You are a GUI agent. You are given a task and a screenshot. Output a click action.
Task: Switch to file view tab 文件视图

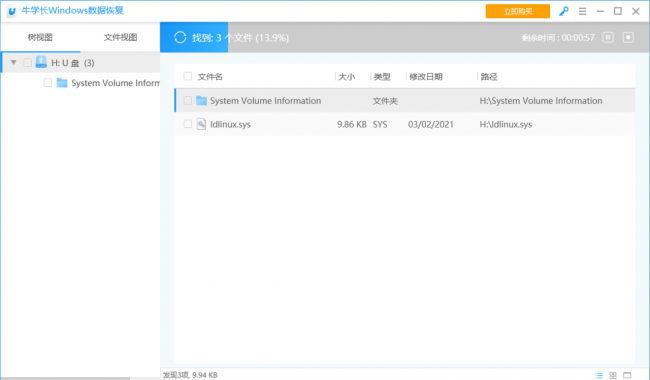tap(120, 37)
